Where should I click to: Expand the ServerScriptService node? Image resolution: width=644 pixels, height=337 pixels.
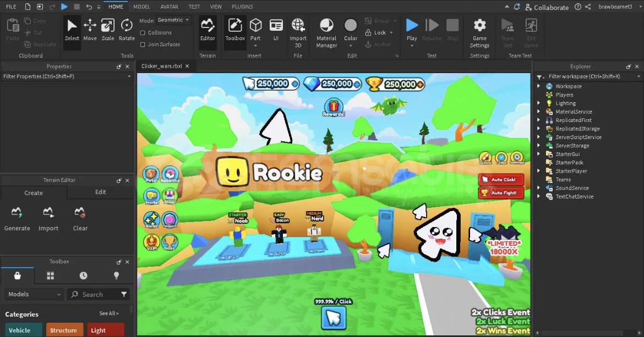(538, 137)
